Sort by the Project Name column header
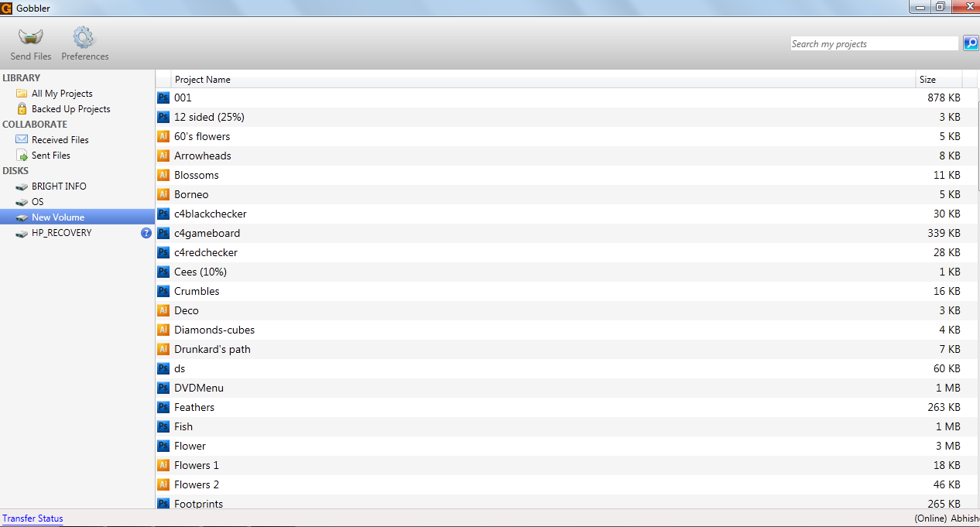The image size is (980, 527). 543,80
